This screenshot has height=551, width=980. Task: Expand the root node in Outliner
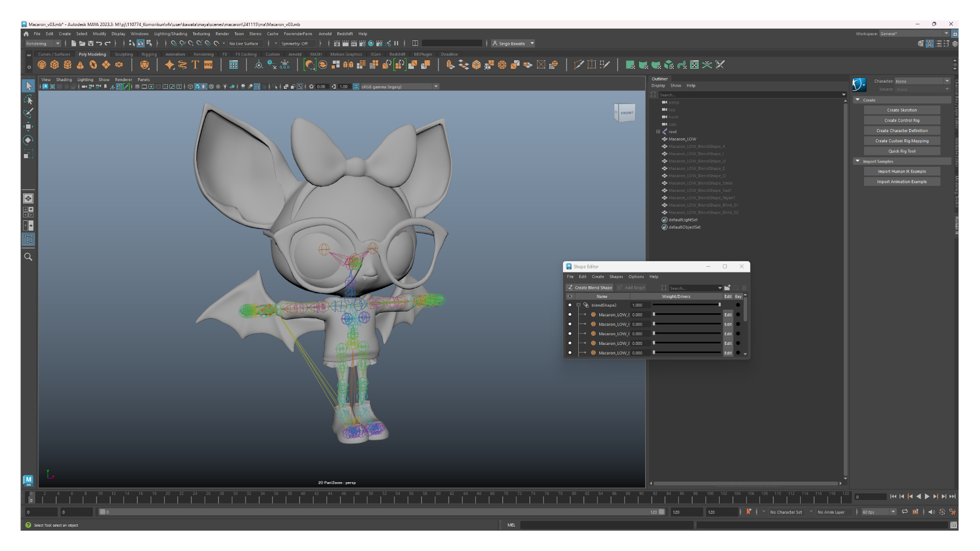coord(658,132)
